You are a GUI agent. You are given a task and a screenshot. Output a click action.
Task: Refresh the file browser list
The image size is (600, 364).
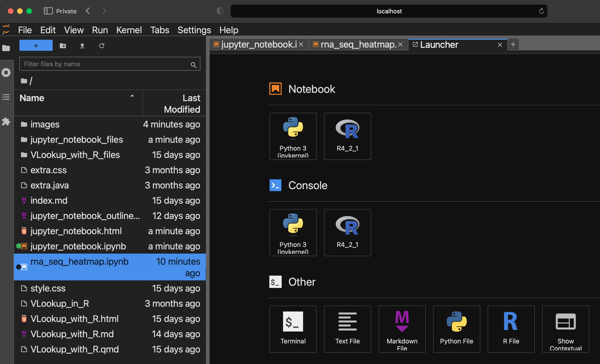coord(101,45)
